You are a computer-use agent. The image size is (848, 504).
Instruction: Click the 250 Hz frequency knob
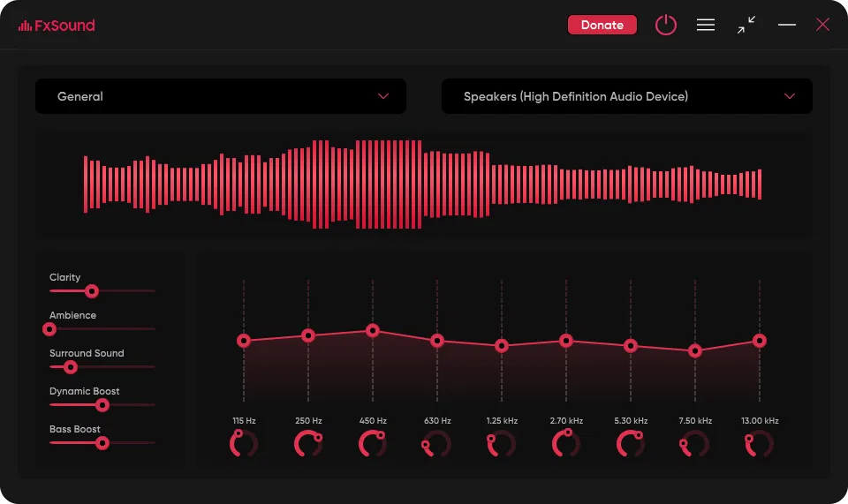pos(308,443)
